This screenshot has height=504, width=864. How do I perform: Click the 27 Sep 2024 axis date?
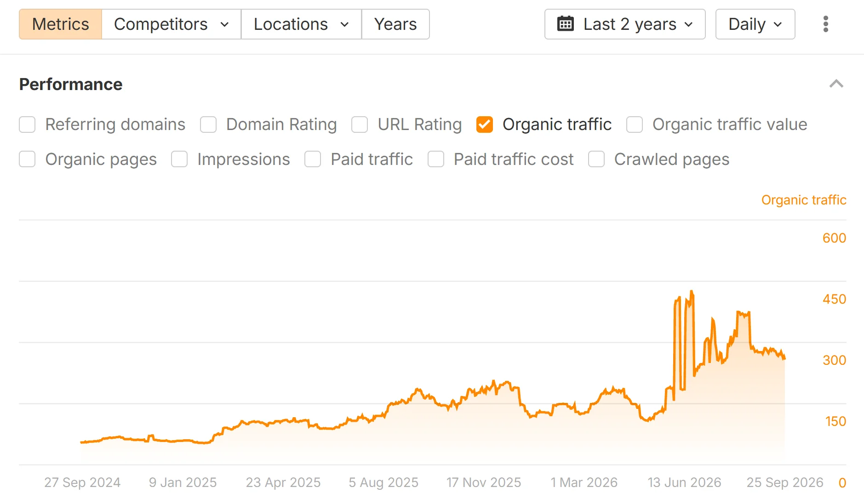coord(82,482)
